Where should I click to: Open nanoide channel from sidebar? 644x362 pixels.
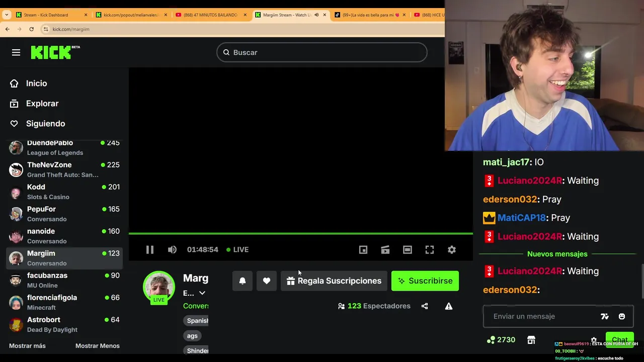pos(64,236)
